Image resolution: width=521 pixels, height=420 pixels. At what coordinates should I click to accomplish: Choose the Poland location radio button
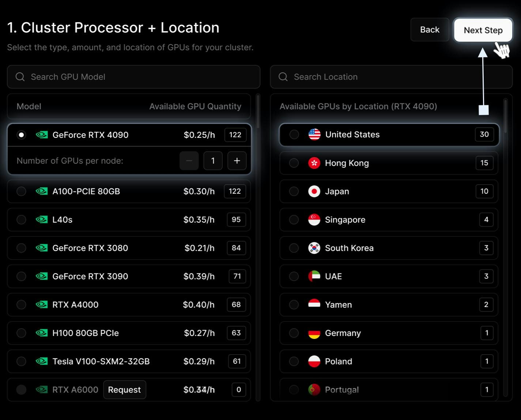tap(294, 361)
